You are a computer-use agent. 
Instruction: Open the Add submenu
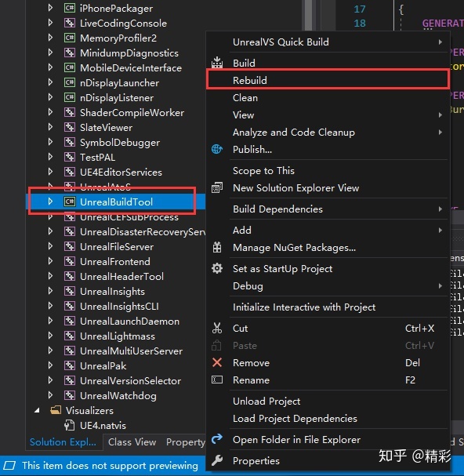(x=328, y=230)
